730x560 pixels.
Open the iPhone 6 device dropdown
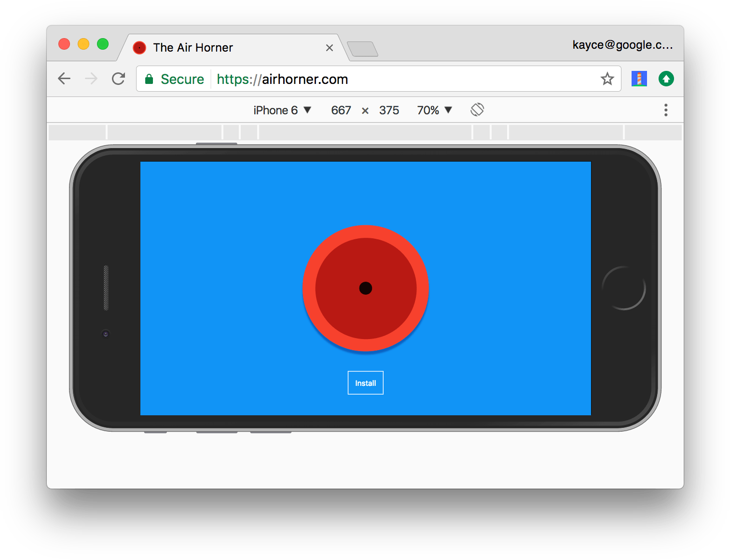[x=282, y=110]
